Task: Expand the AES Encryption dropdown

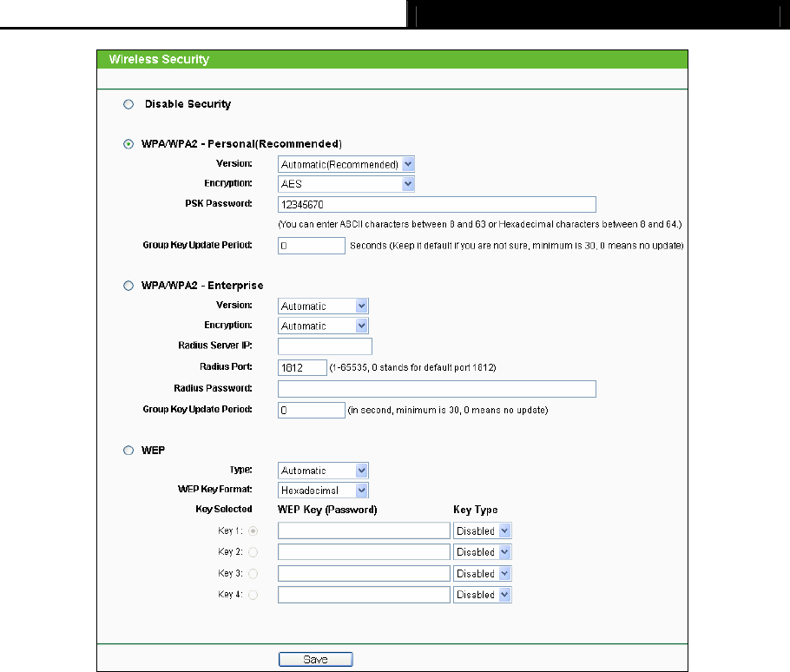Action: tap(346, 184)
